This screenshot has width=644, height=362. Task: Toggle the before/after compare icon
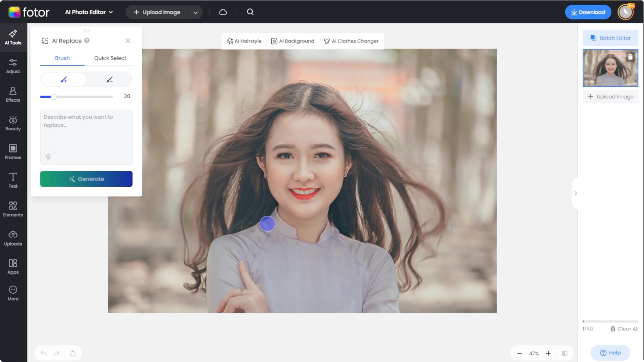(565, 353)
